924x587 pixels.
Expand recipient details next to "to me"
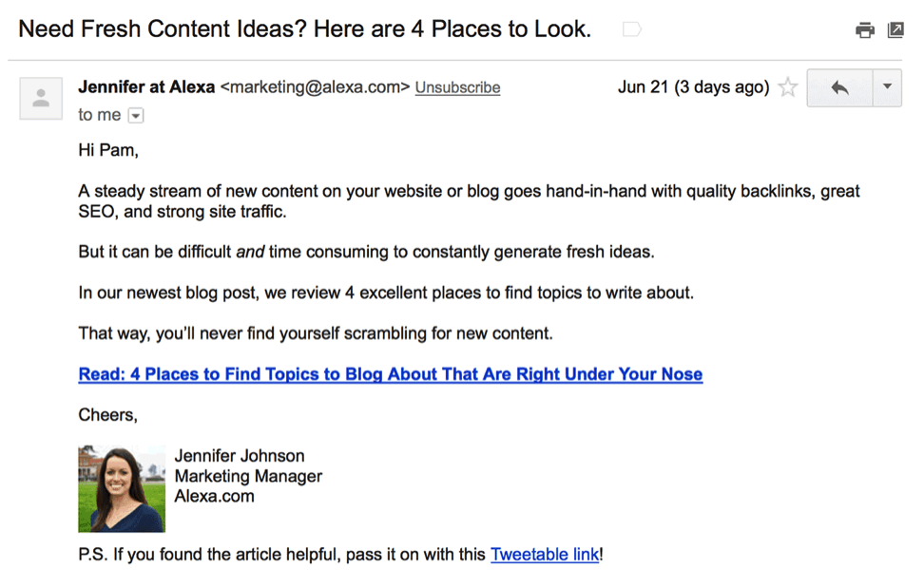tap(135, 115)
